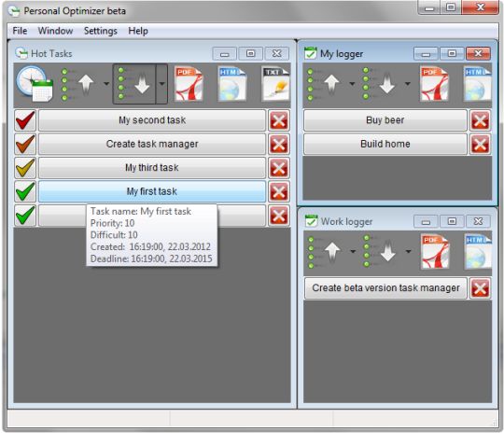This screenshot has height=433, width=504.
Task: Select 'Create beta version task manager' button
Action: [x=385, y=288]
